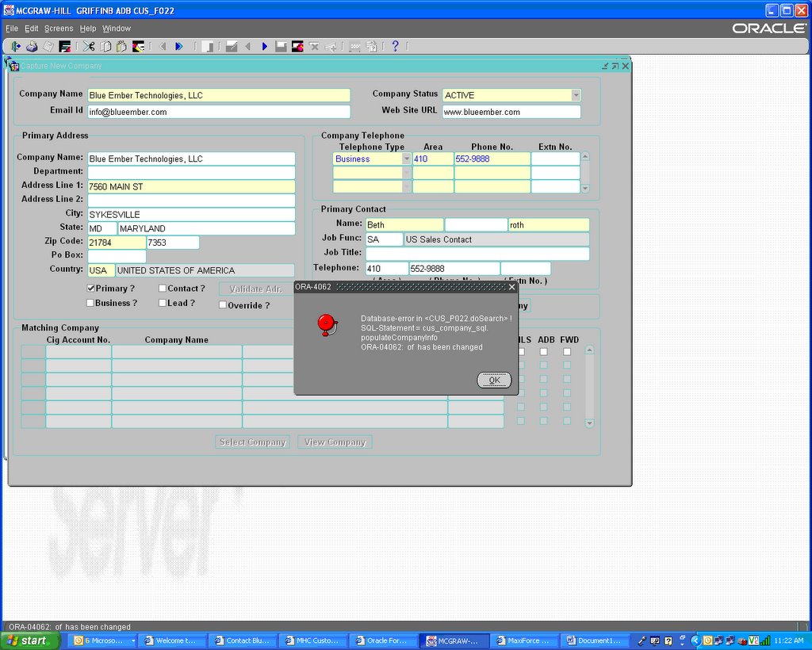
Task: Click OK in the ORA-4062 dialog
Action: [x=494, y=380]
